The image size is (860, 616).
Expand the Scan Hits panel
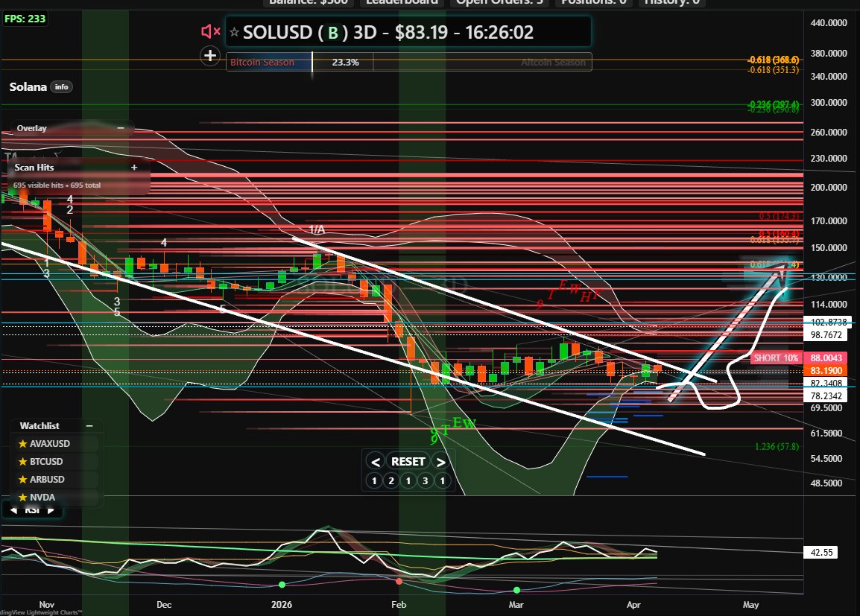click(134, 168)
